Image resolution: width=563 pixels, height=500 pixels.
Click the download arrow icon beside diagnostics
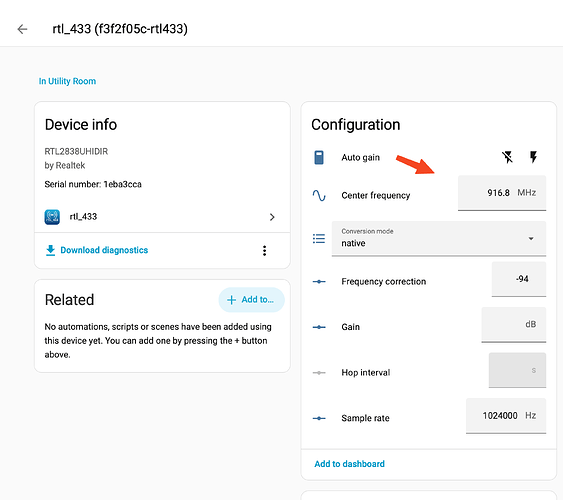[x=51, y=250]
